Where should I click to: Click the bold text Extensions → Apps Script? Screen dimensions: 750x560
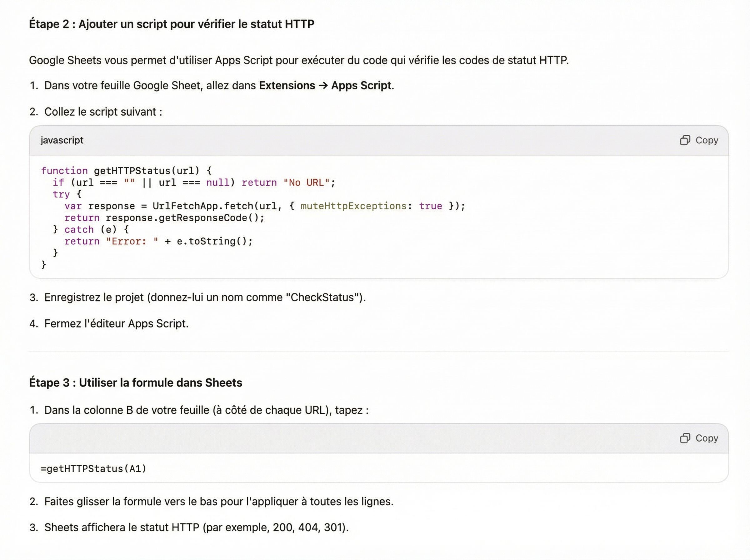click(x=326, y=85)
